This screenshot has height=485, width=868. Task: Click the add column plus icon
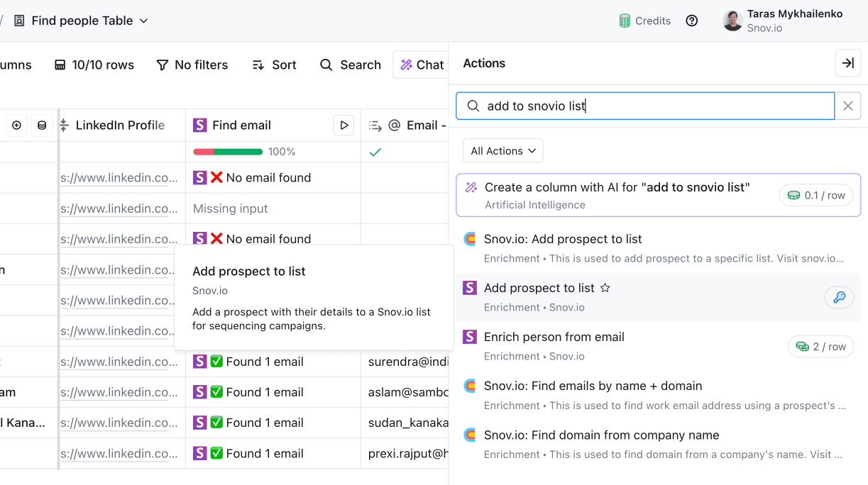pyautogui.click(x=16, y=125)
